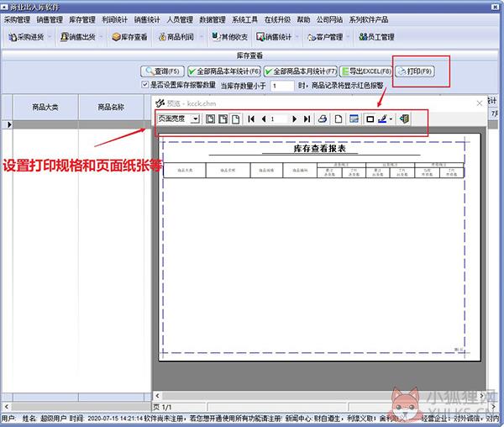Go to previous page in preview
The width and height of the screenshot is (504, 427).
264,119
